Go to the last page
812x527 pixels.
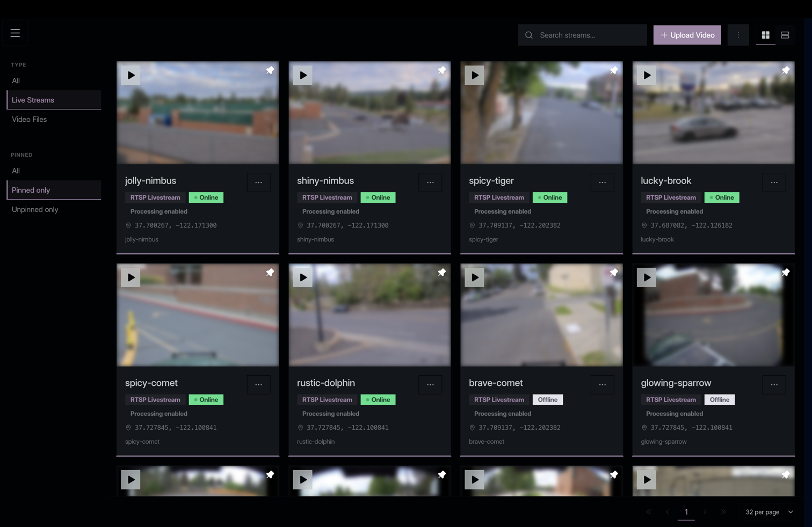pos(723,512)
